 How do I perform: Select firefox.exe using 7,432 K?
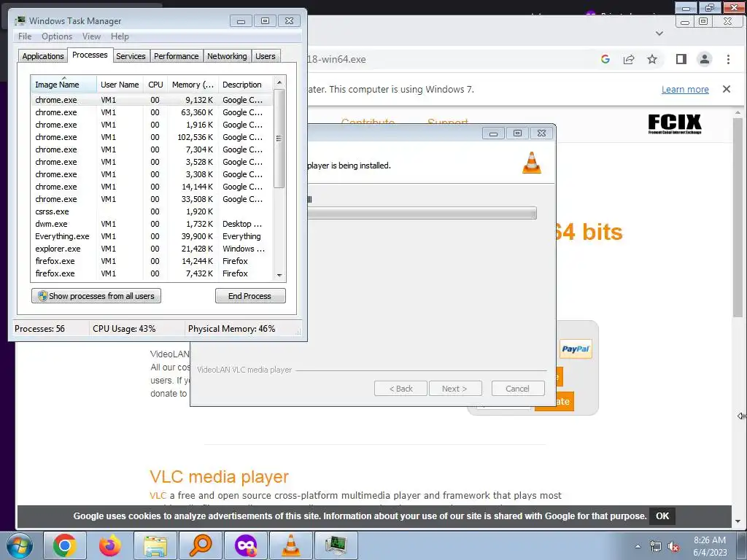pos(152,273)
